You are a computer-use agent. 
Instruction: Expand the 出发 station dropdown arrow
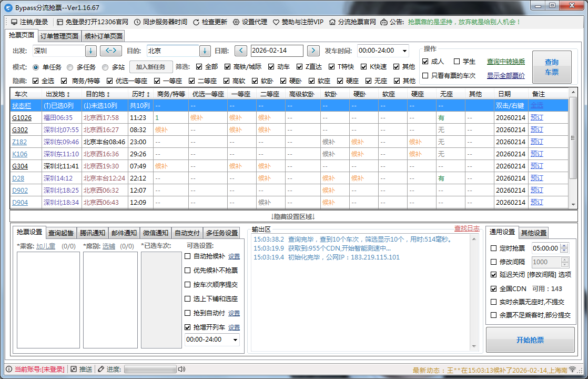pos(90,51)
